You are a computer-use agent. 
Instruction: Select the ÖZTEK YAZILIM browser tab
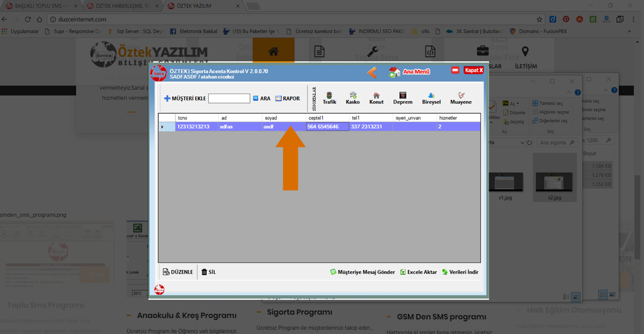click(x=203, y=6)
